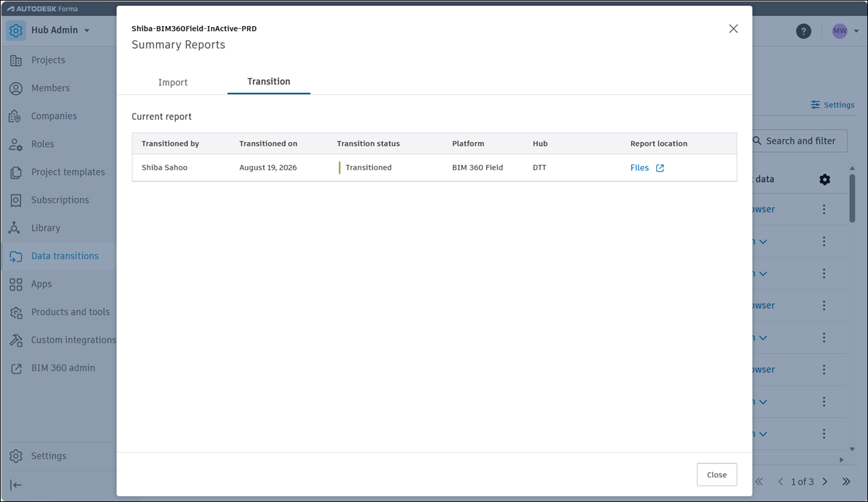
Task: Click the Subscriptions icon
Action: click(15, 200)
